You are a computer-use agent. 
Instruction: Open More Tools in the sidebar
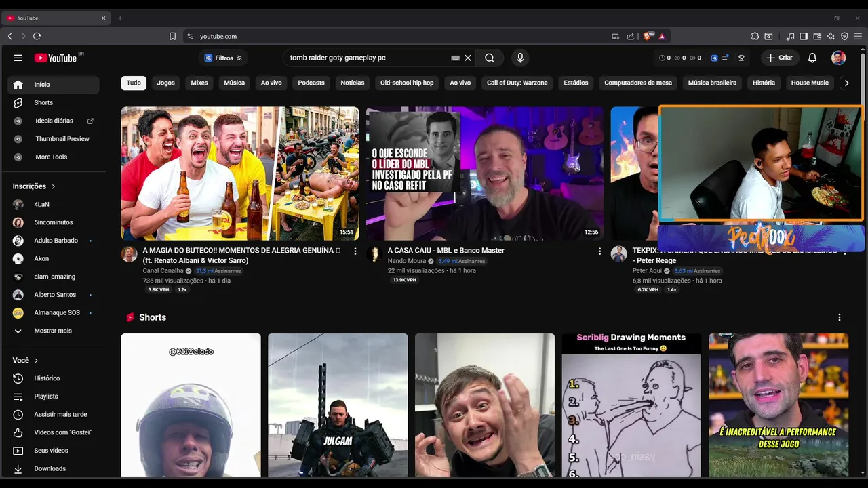[x=54, y=157]
